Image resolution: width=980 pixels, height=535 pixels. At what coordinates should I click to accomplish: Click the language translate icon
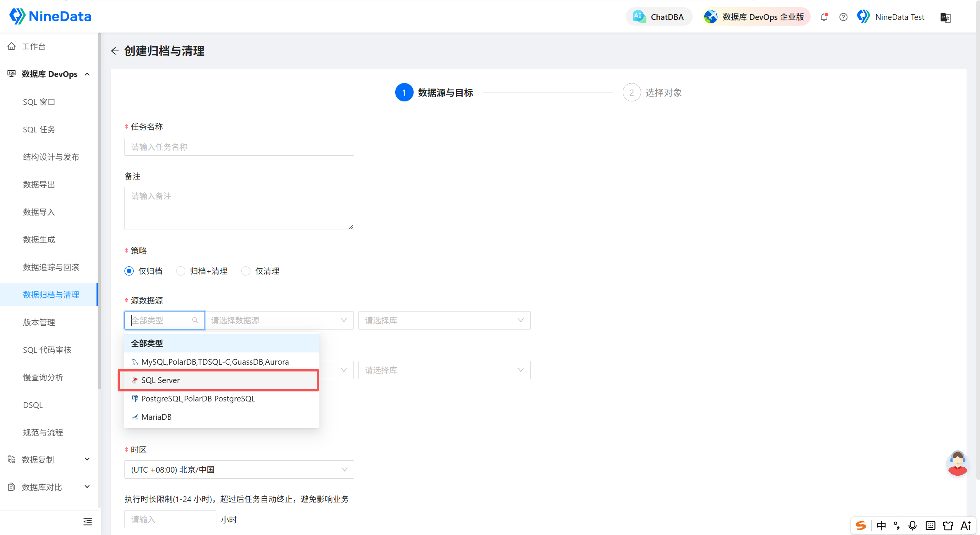coord(946,17)
